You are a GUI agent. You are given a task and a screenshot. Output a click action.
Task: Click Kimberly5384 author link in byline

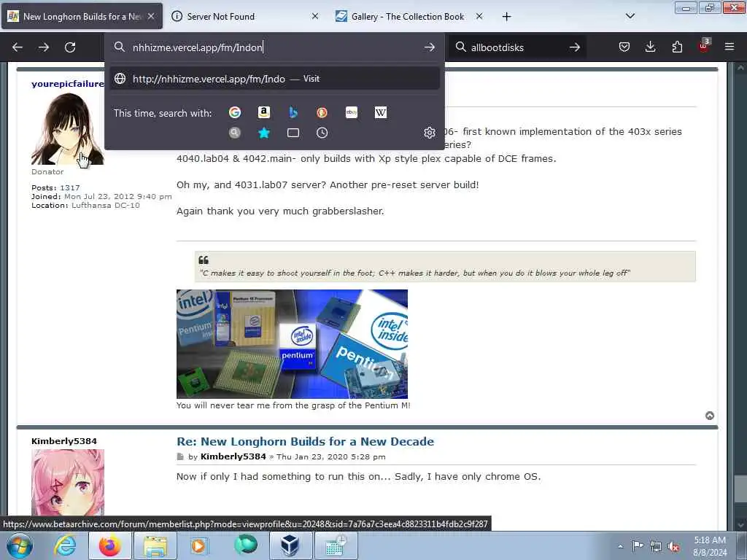pos(233,456)
